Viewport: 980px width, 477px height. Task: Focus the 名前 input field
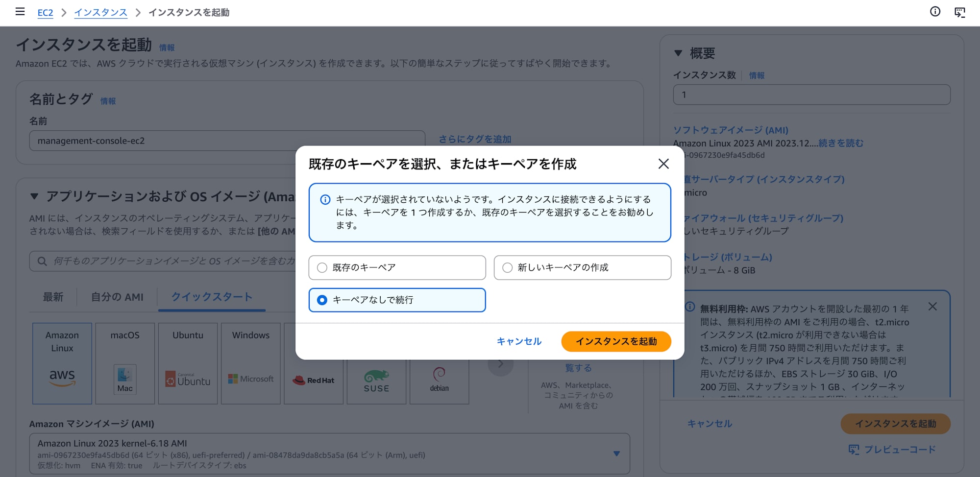(227, 141)
